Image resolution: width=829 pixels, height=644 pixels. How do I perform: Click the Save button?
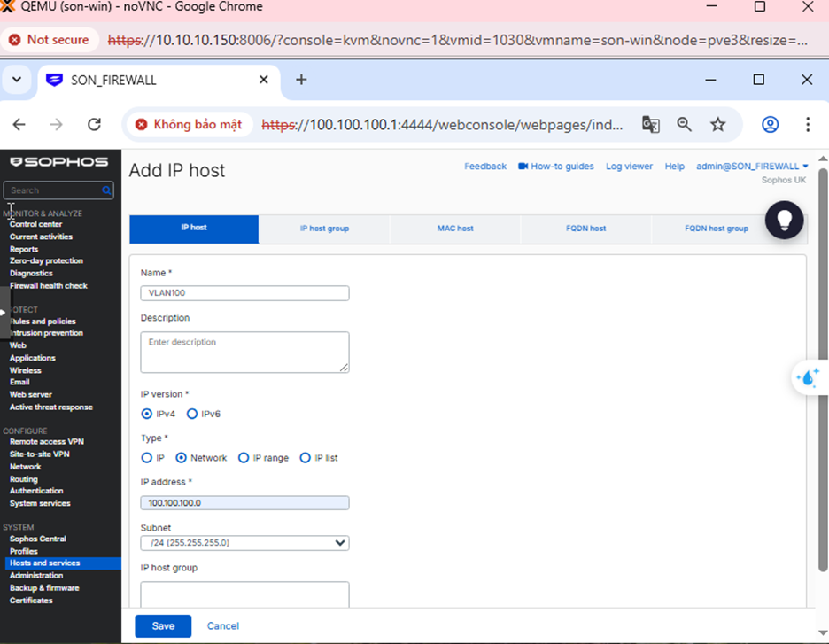[163, 625]
